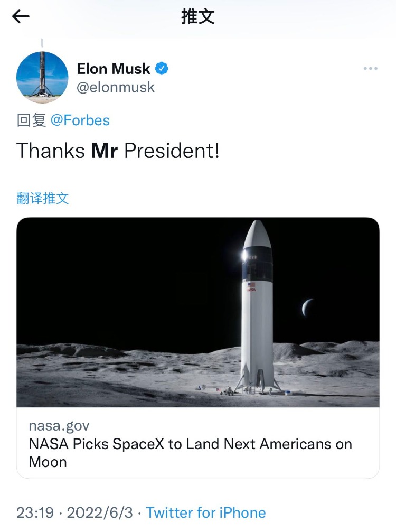
Task: Select the "Thanks Mr President!" tweet text
Action: [x=118, y=151]
